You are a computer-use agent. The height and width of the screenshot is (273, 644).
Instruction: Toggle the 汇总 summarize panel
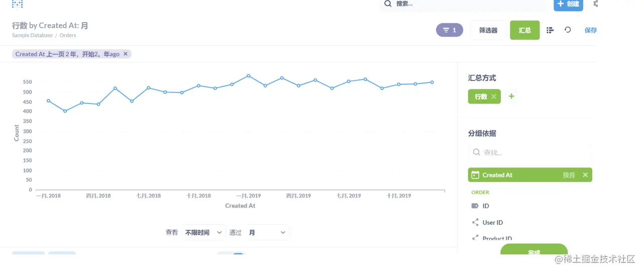click(x=524, y=30)
